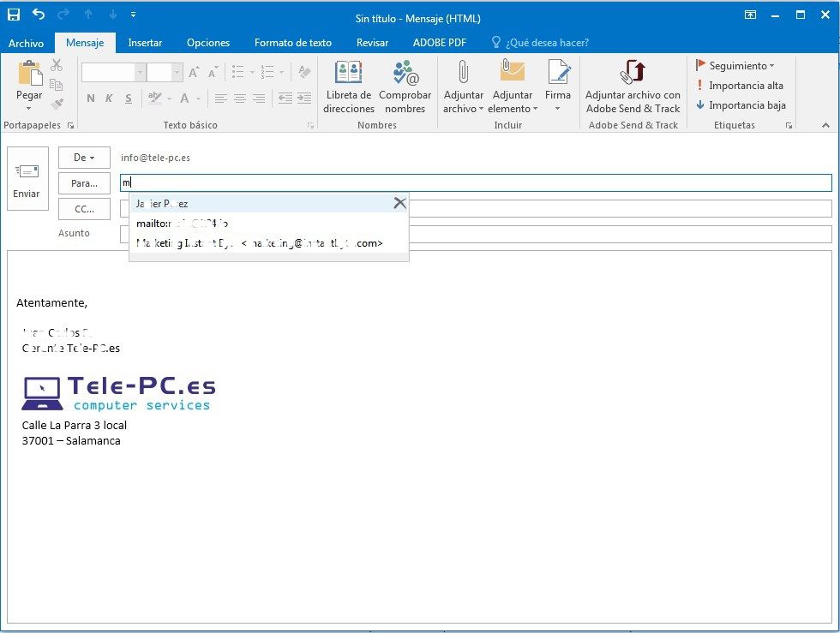Click Adjuntar archivo con Adobe Send & Track
This screenshot has width=840, height=633.
point(633,87)
